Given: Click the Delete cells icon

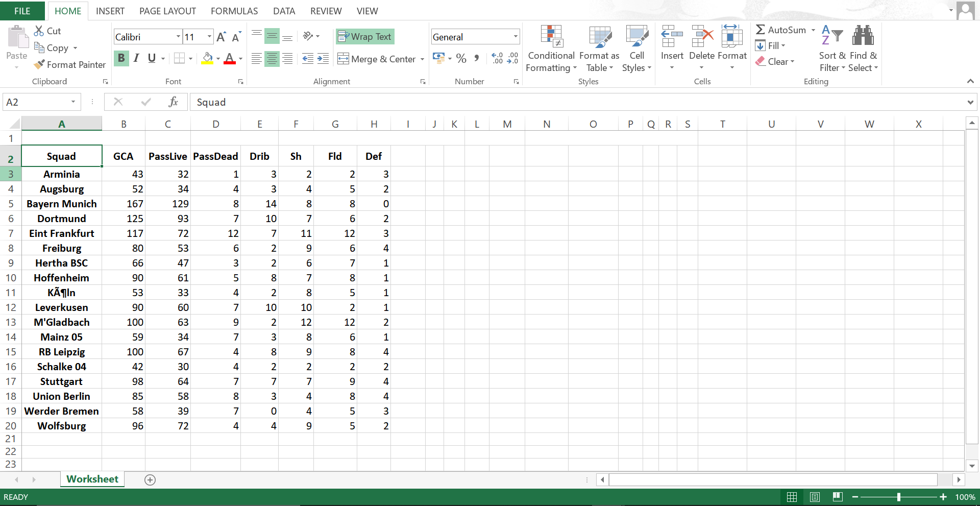Looking at the screenshot, I should point(702,36).
